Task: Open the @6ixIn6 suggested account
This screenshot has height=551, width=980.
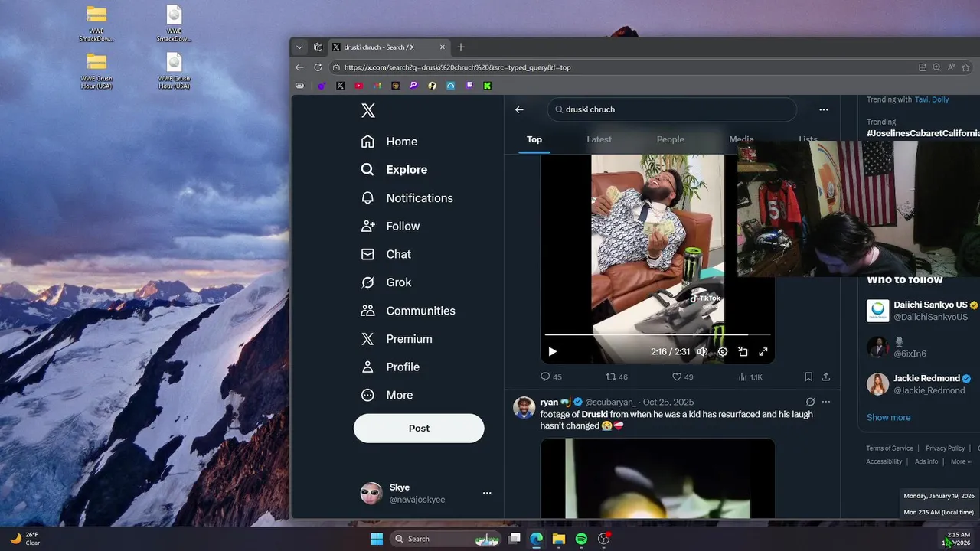Action: coord(910,354)
